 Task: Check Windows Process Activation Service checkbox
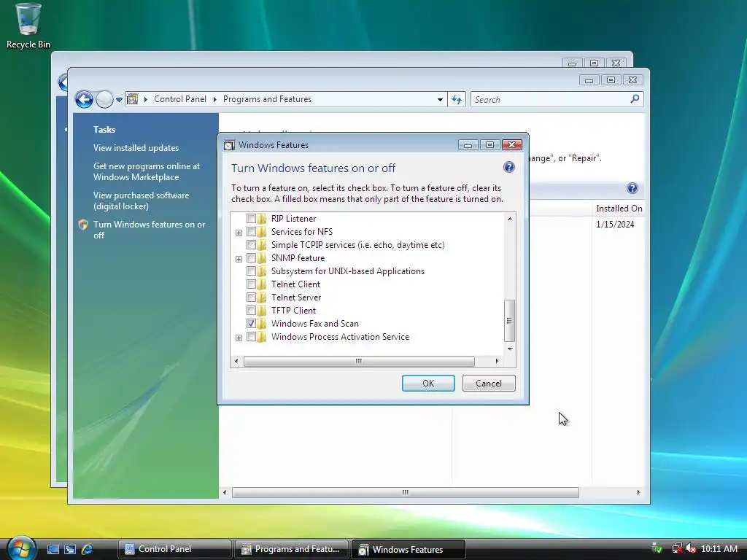point(251,337)
